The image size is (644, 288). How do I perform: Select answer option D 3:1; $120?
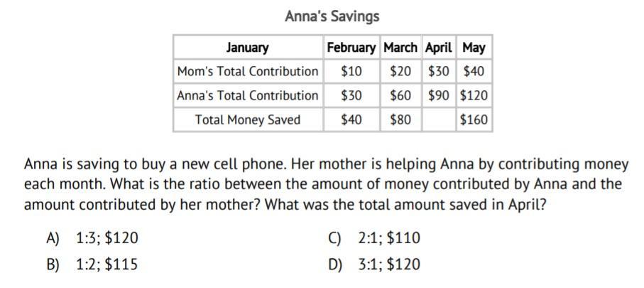point(374,264)
